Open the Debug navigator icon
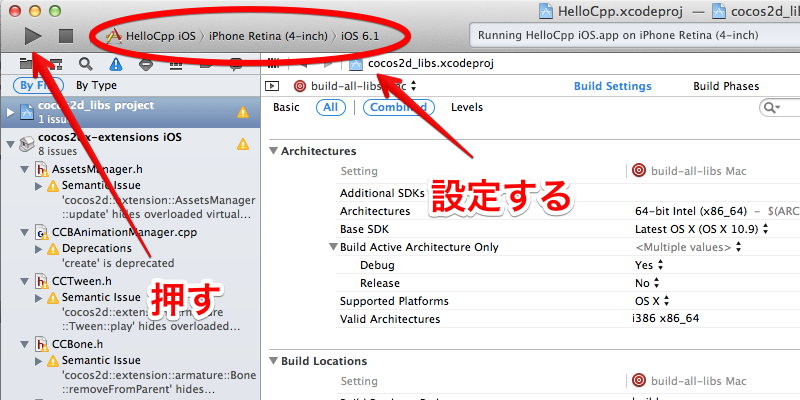 point(176,64)
